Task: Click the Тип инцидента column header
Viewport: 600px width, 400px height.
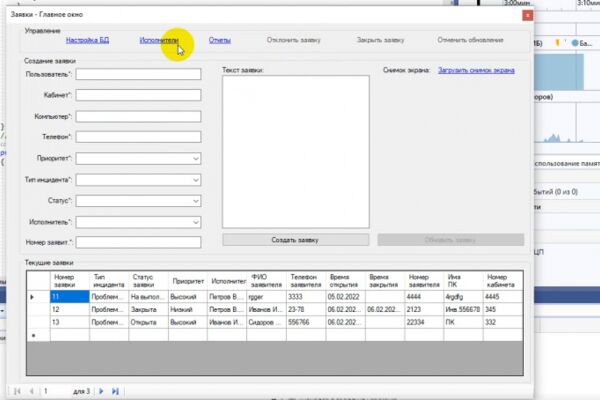Action: (109, 281)
